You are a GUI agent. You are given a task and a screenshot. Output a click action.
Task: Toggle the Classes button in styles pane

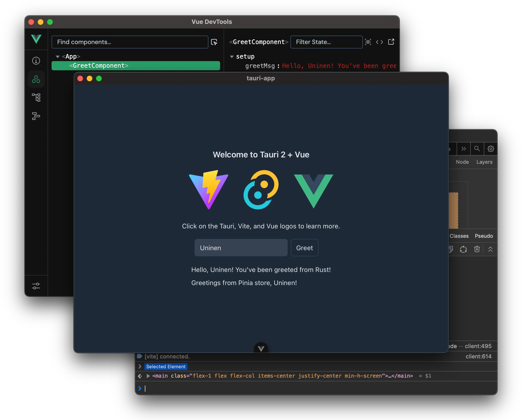pyautogui.click(x=459, y=236)
